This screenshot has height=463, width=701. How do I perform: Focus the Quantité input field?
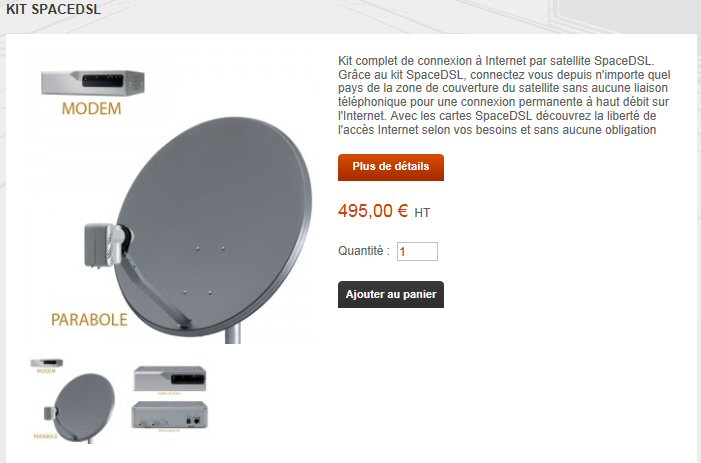pyautogui.click(x=417, y=251)
